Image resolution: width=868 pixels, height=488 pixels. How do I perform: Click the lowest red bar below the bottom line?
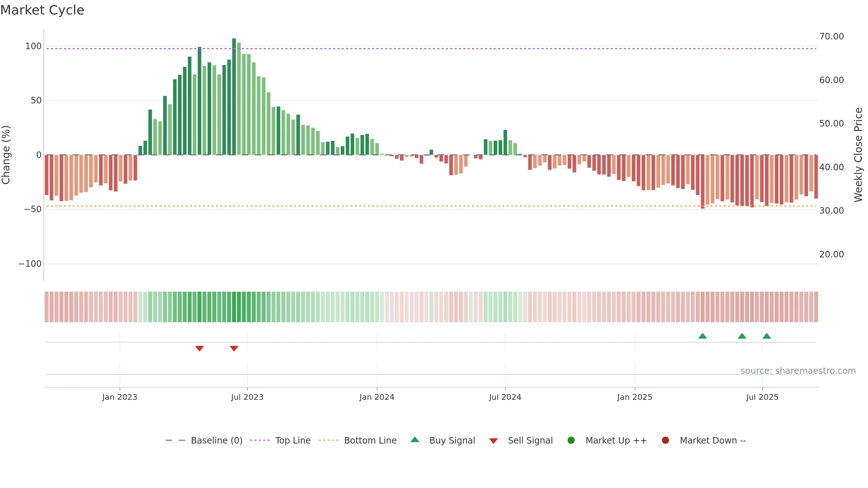[x=703, y=182]
